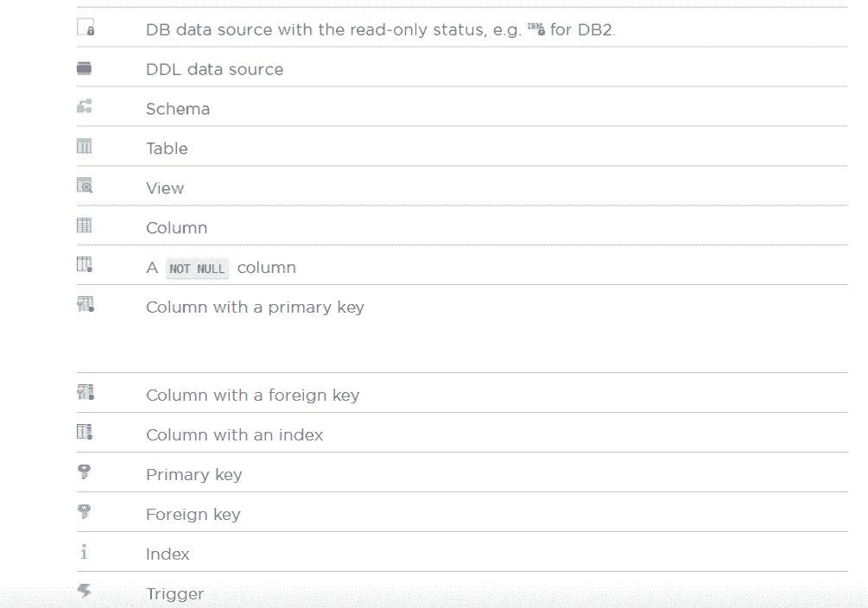868x608 pixels.
Task: Click the View icon
Action: [x=84, y=187]
